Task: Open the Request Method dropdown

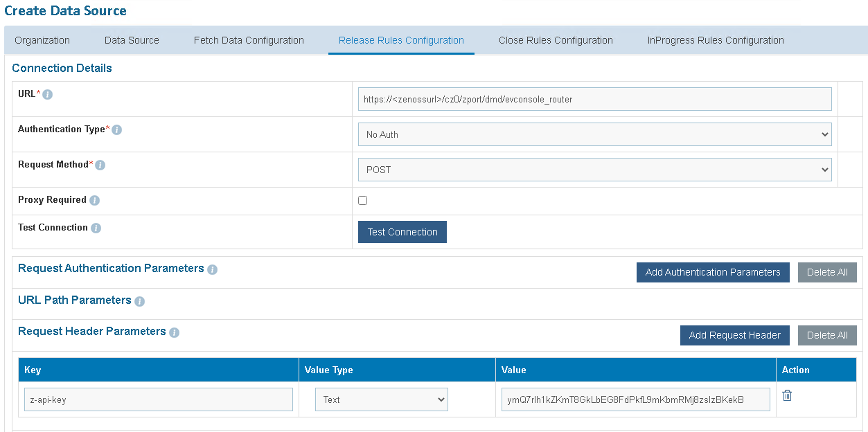Action: [x=594, y=170]
